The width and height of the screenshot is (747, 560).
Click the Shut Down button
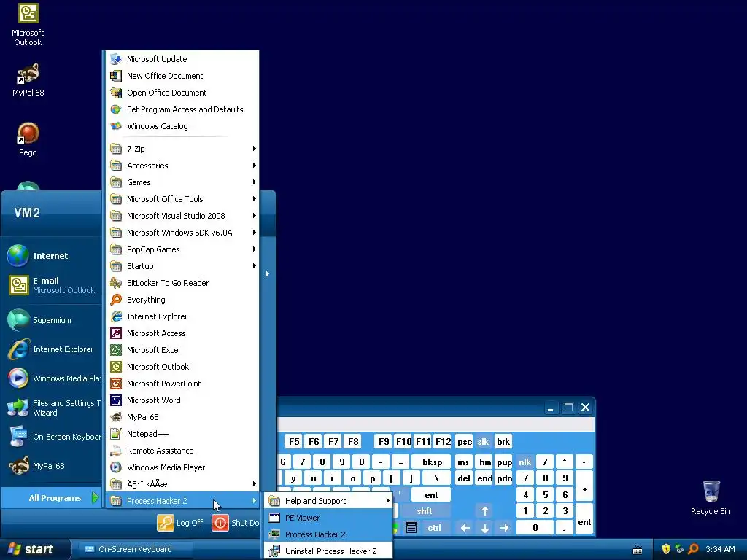click(236, 523)
